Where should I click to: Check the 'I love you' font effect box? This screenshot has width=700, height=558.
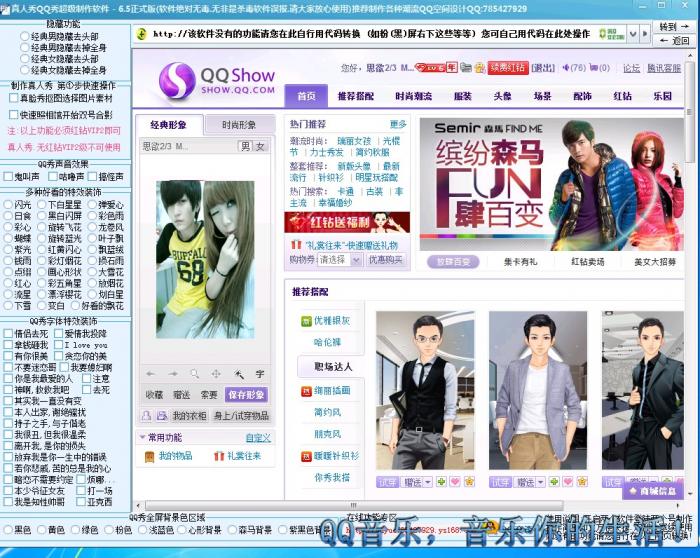pyautogui.click(x=58, y=345)
